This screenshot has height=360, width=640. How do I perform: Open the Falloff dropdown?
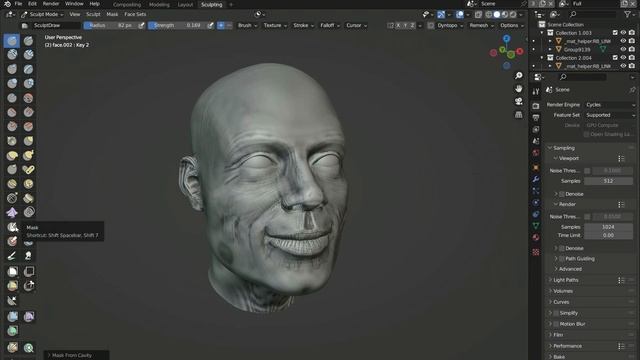coord(330,25)
